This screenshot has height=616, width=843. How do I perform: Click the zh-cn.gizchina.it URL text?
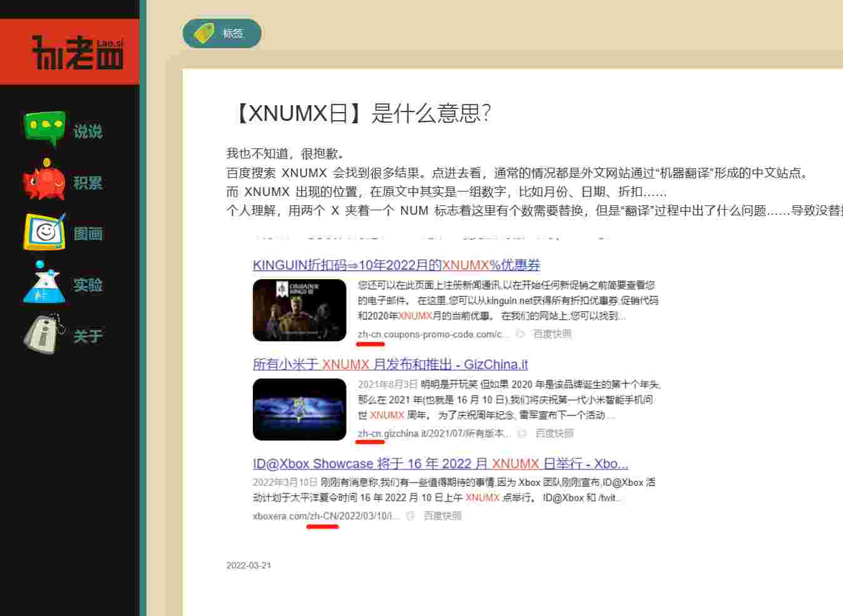pyautogui.click(x=434, y=433)
